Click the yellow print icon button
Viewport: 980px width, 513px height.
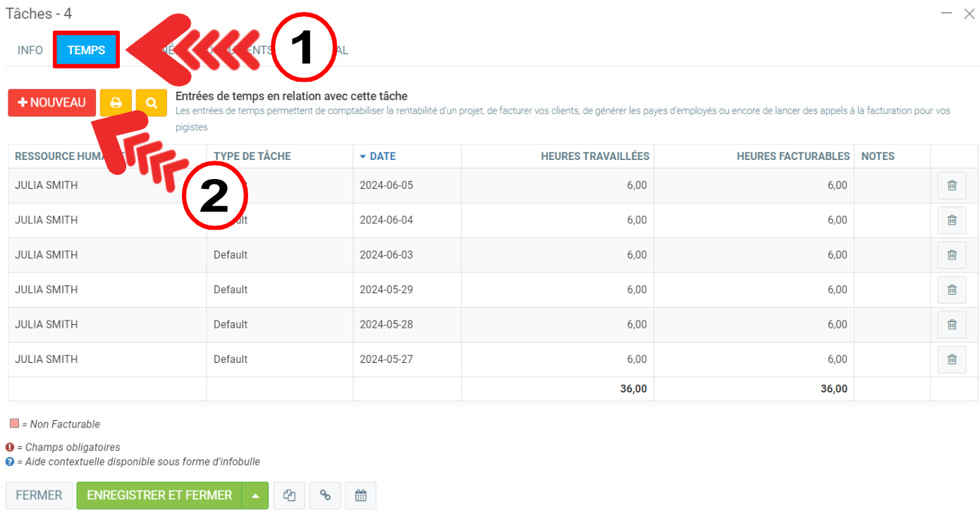(116, 103)
